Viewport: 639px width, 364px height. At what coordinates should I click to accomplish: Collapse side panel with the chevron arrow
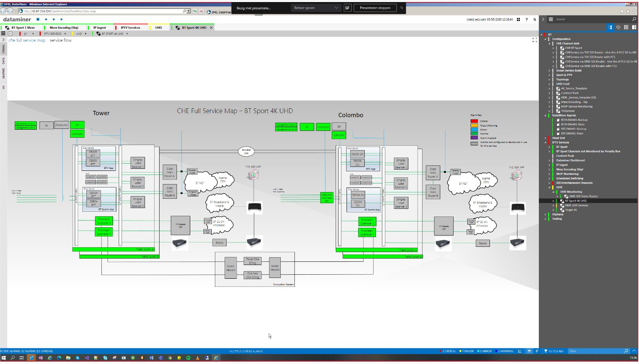pyautogui.click(x=543, y=19)
